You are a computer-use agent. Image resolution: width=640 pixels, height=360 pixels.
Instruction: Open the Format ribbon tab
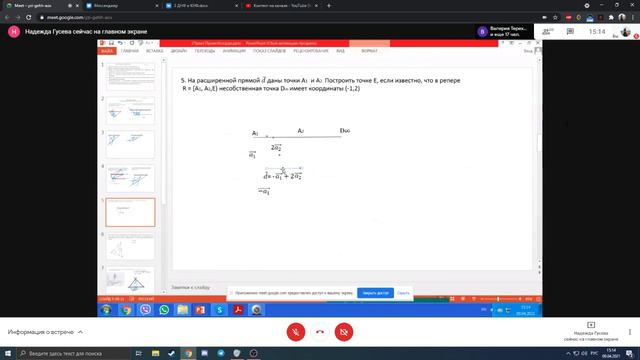pos(369,51)
